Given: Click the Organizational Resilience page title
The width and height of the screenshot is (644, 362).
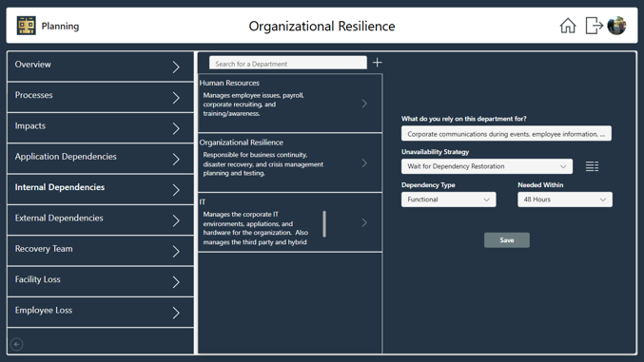Looking at the screenshot, I should click(x=322, y=26).
